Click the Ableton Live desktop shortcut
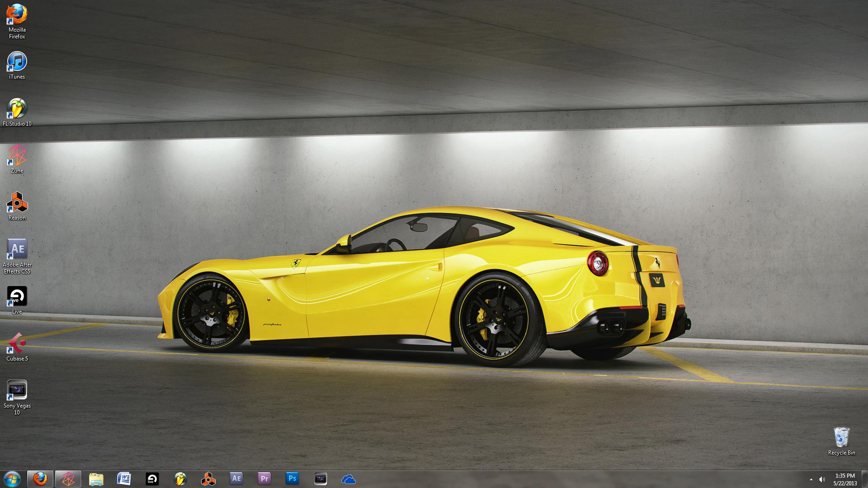The height and width of the screenshot is (488, 868). [17, 300]
